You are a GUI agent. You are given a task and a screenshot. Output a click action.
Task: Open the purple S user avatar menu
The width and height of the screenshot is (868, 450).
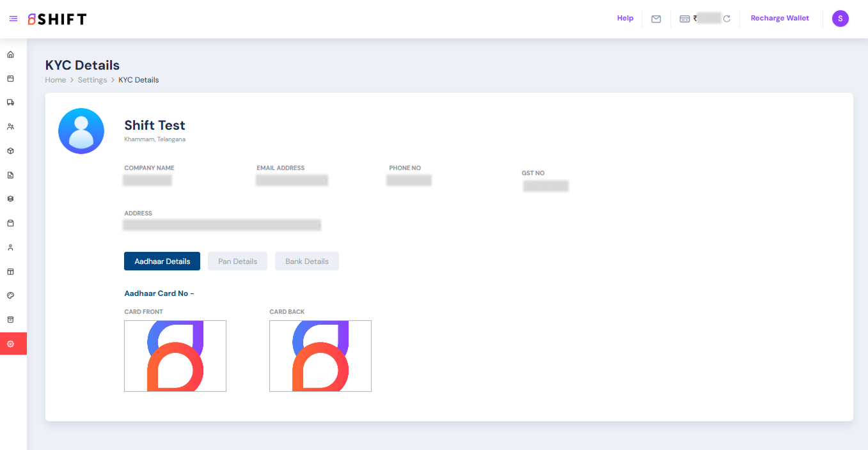[840, 19]
